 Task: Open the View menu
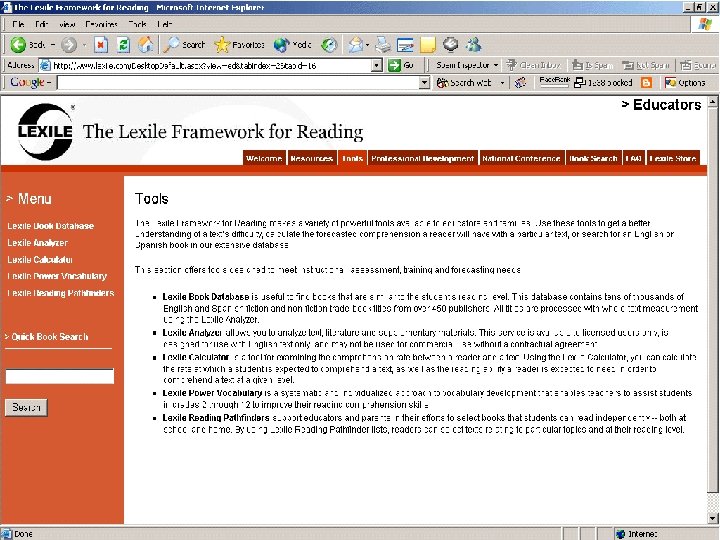(x=67, y=24)
